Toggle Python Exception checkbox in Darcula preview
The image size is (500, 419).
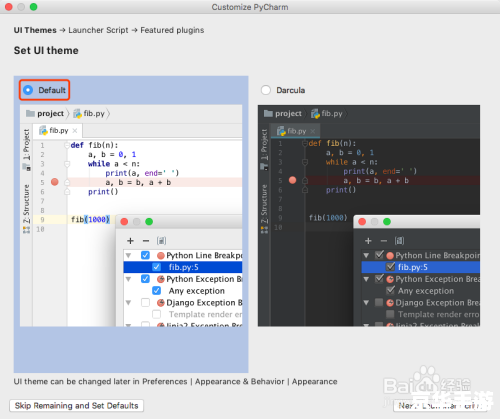click(x=379, y=279)
